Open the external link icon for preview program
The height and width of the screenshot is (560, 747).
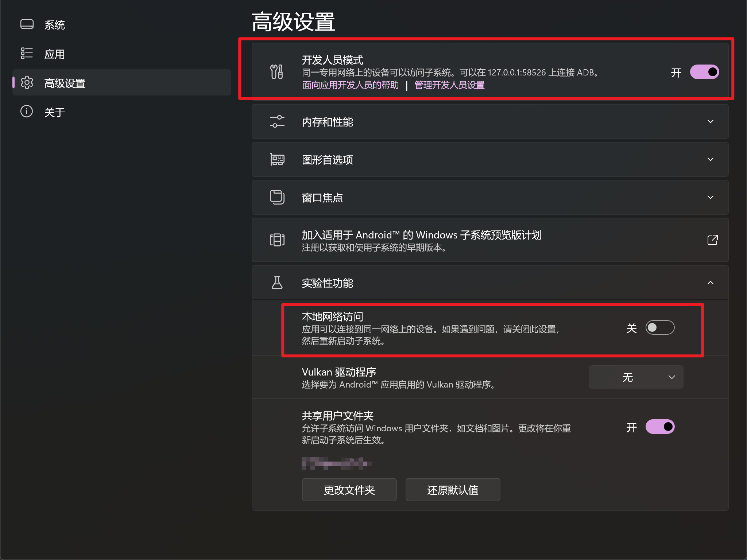[x=712, y=240]
